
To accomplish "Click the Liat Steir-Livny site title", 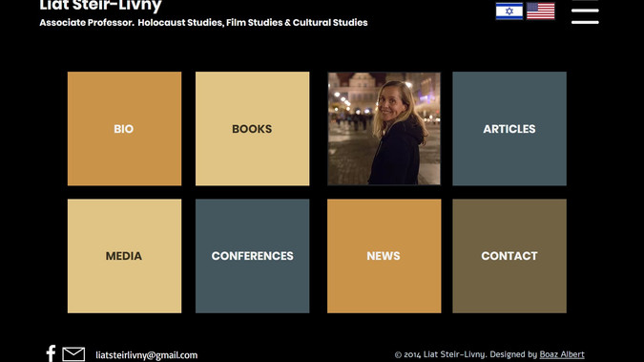I will (100, 6).
